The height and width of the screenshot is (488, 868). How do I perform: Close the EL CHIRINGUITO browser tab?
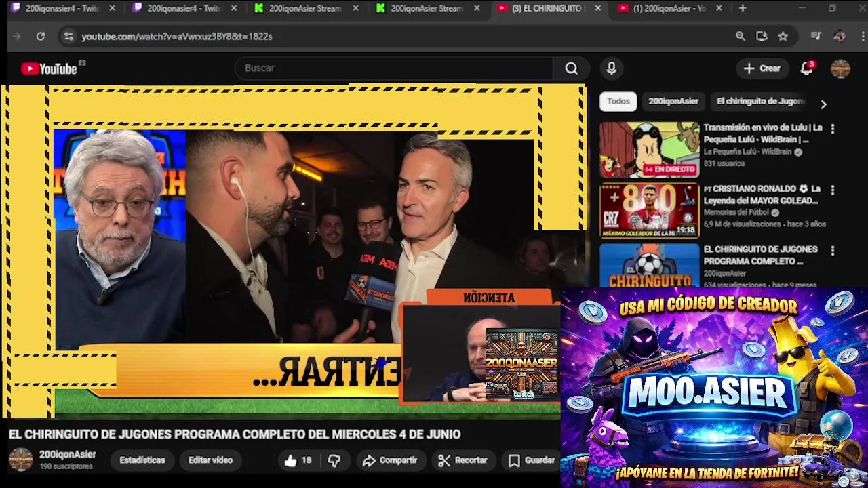click(x=597, y=8)
